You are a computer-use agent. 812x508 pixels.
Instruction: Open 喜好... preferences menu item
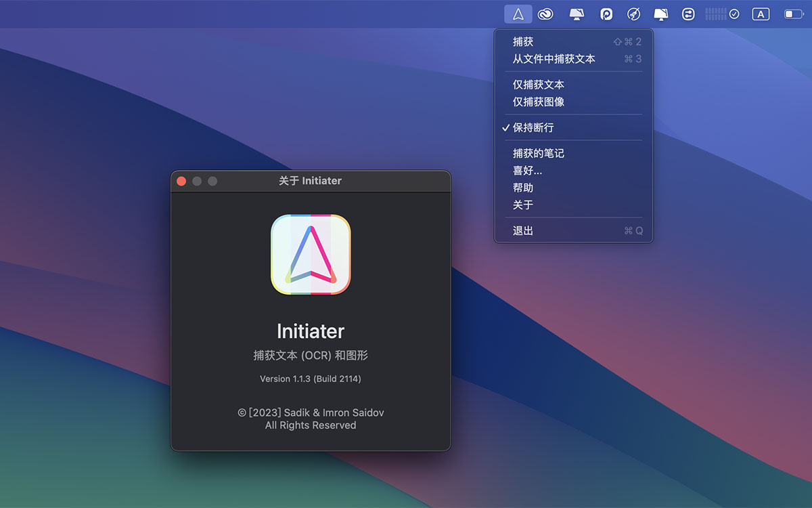(x=574, y=170)
